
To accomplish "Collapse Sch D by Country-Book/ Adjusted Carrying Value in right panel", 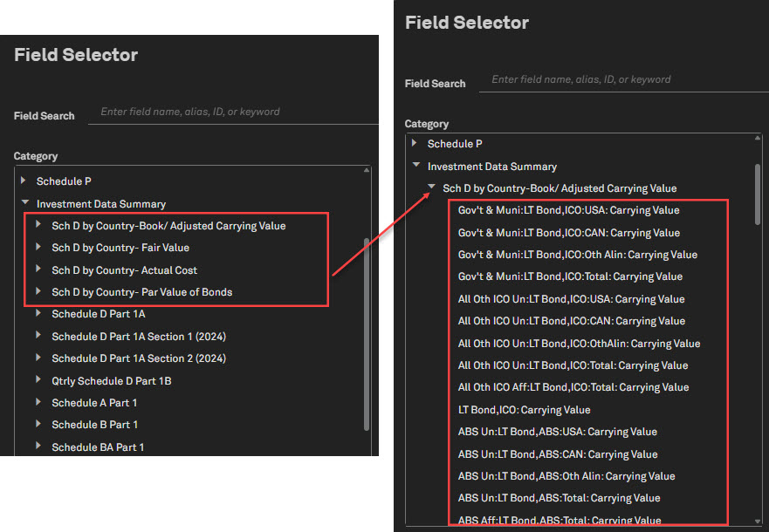I will point(431,188).
